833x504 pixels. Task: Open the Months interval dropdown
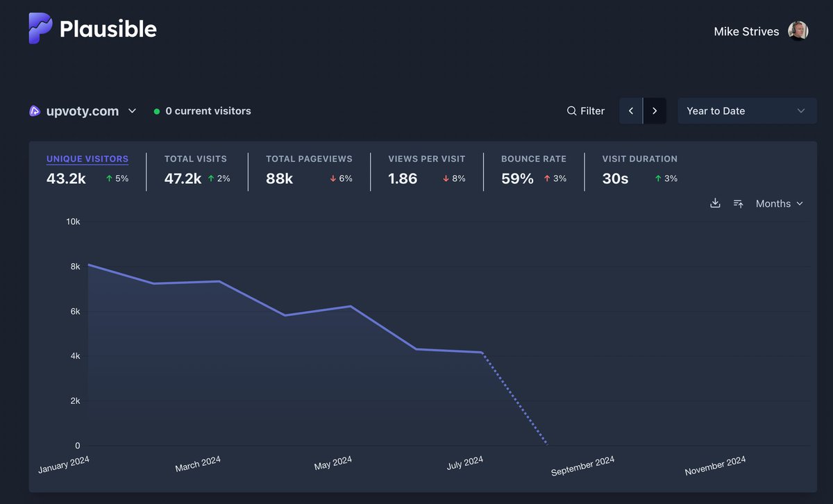click(780, 203)
